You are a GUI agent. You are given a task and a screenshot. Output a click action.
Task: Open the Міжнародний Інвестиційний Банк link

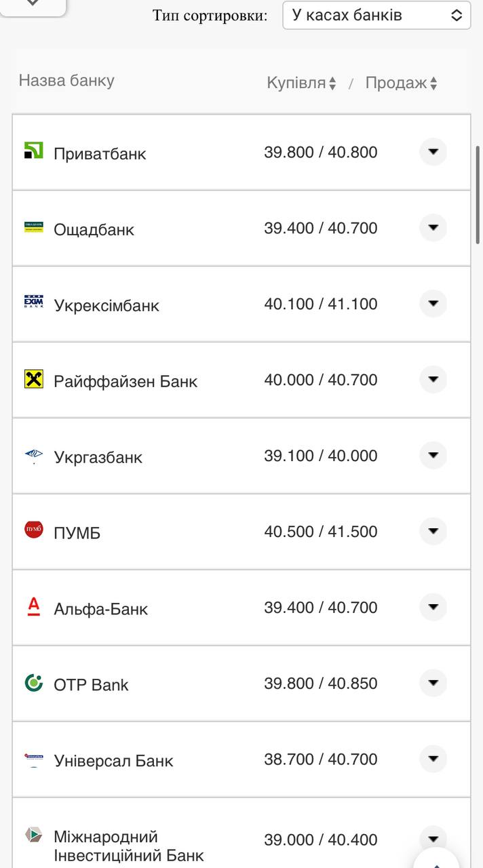point(128,846)
